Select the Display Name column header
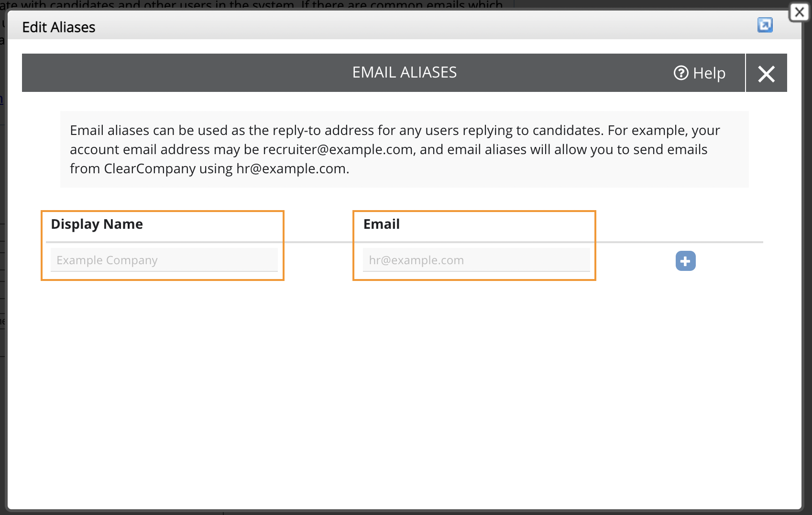Screen dimensions: 812x515 [x=97, y=224]
